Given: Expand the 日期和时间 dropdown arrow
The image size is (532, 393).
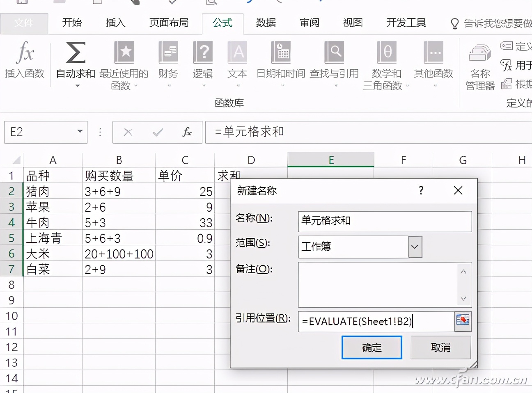Looking at the screenshot, I should (x=282, y=86).
